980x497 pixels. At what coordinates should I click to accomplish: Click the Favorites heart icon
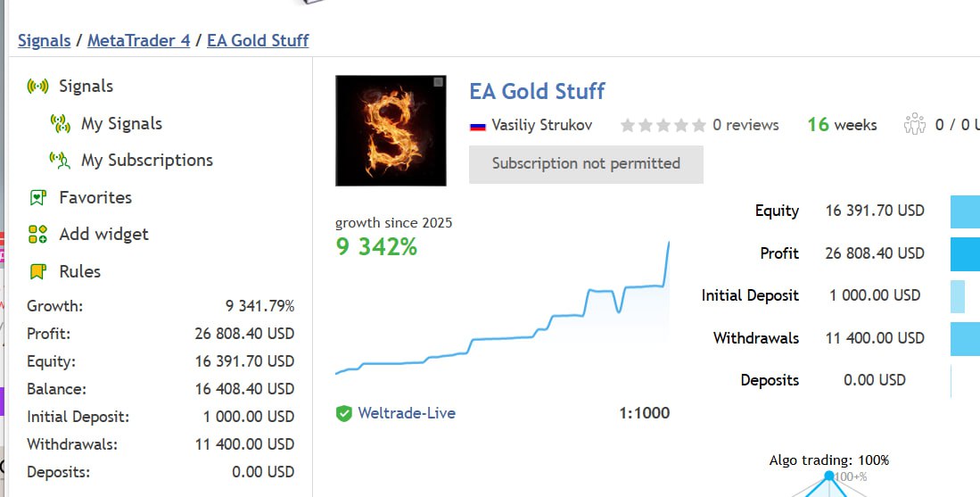37,198
